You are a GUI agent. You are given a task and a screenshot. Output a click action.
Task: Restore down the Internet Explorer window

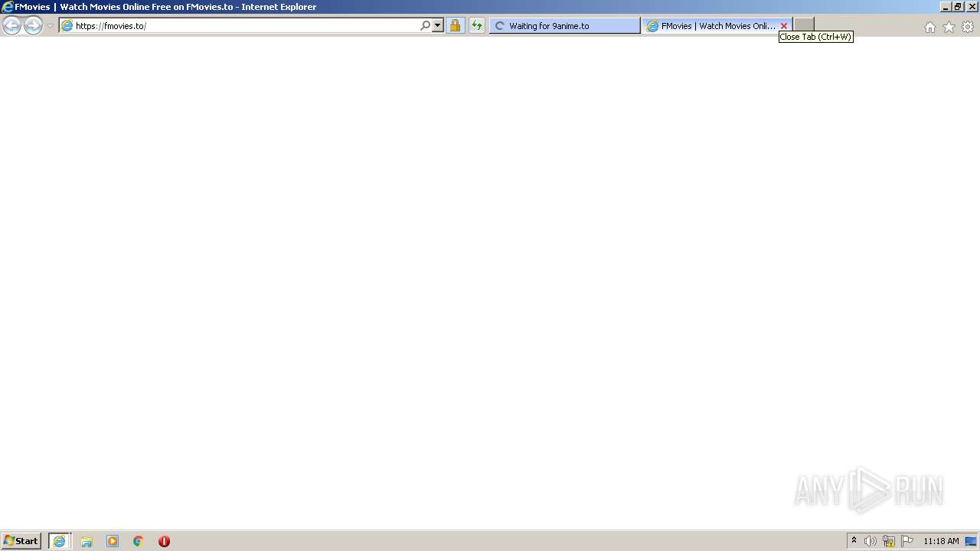click(958, 7)
